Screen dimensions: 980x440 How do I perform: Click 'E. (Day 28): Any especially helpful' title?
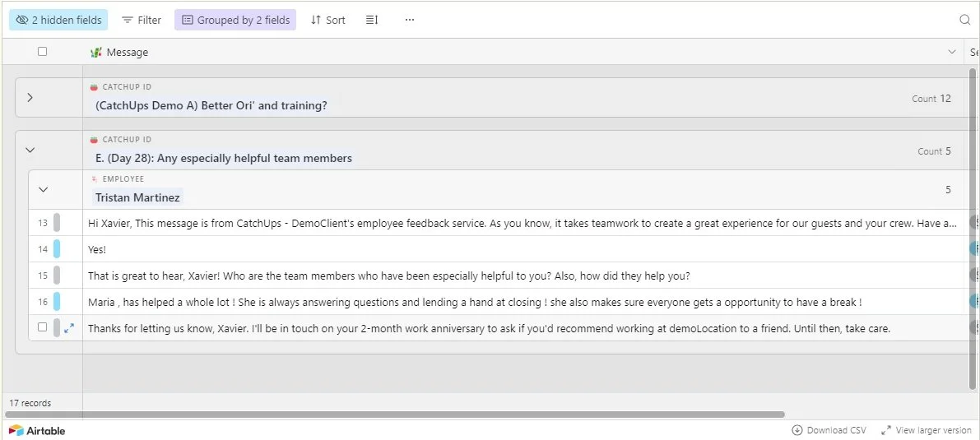(x=224, y=158)
